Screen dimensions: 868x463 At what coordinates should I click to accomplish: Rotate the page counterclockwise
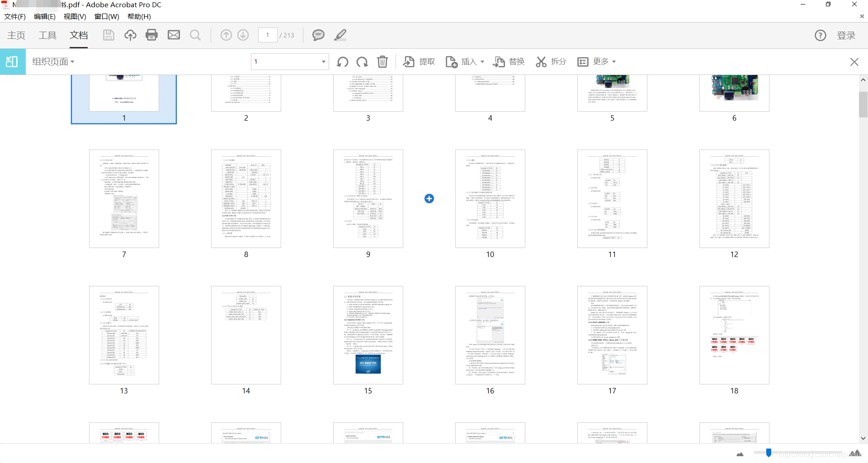[343, 62]
